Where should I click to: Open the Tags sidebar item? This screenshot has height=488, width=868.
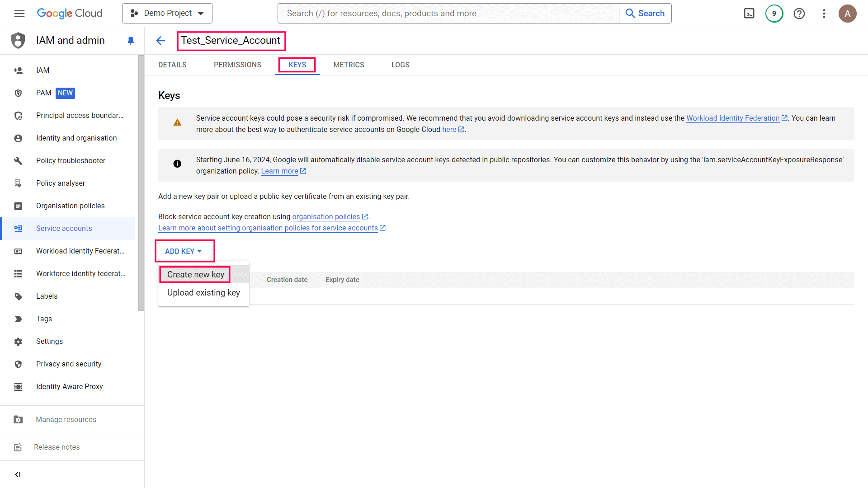point(44,319)
